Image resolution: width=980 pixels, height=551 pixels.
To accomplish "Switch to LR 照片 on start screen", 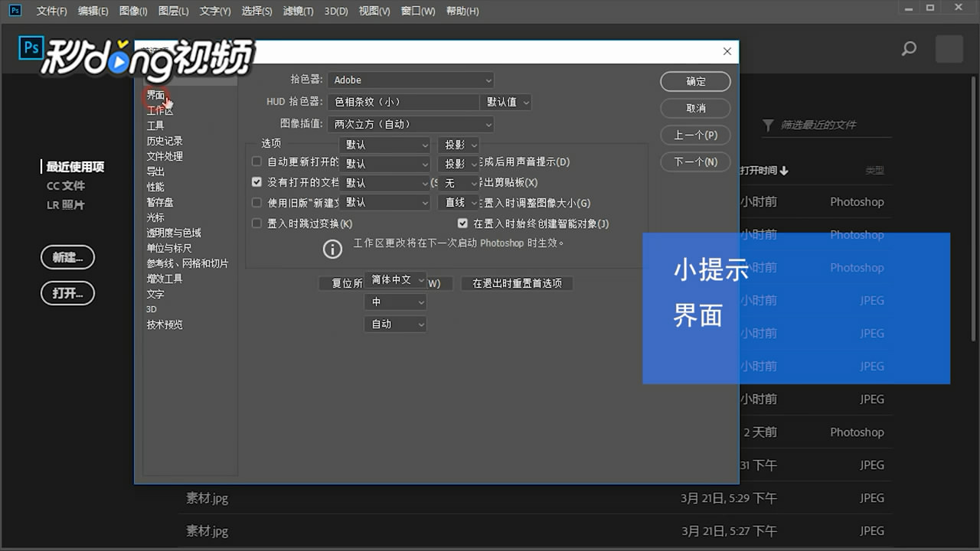I will coord(66,205).
